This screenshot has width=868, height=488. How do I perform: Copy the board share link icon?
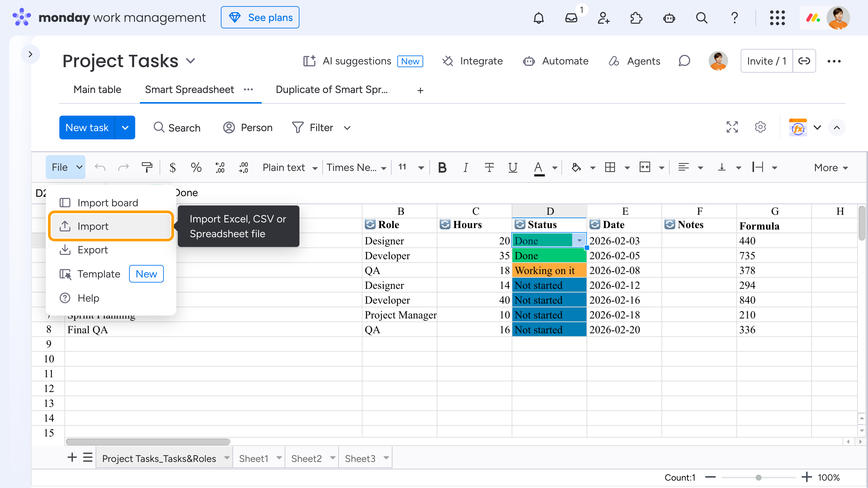coord(804,61)
